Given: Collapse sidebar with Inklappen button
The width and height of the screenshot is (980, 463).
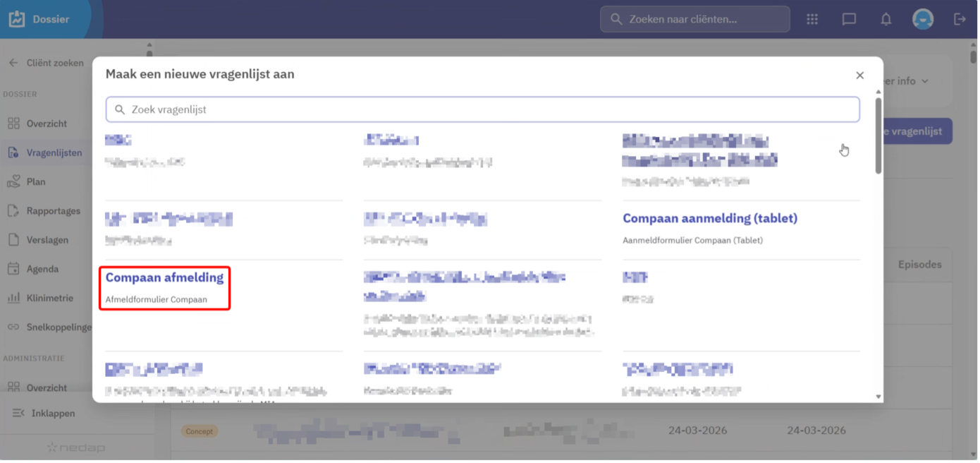Looking at the screenshot, I should (x=44, y=413).
